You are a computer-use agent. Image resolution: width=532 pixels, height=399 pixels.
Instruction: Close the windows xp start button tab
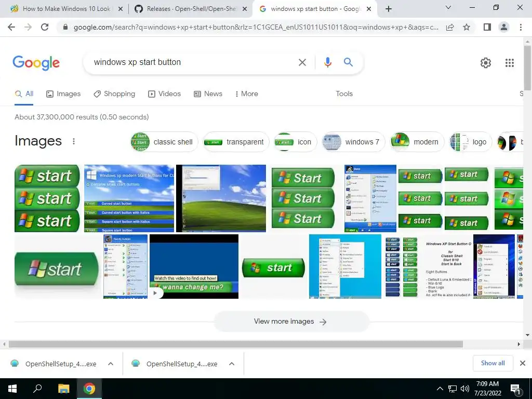369,9
